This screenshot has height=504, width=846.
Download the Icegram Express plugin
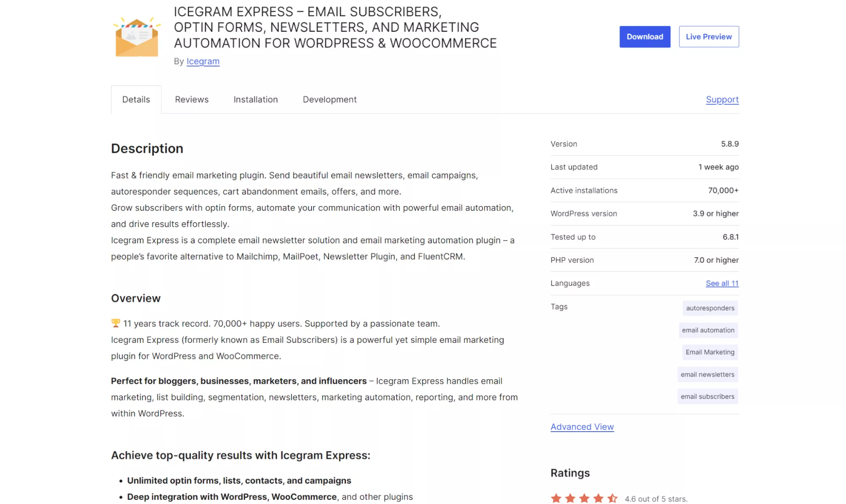coord(645,37)
